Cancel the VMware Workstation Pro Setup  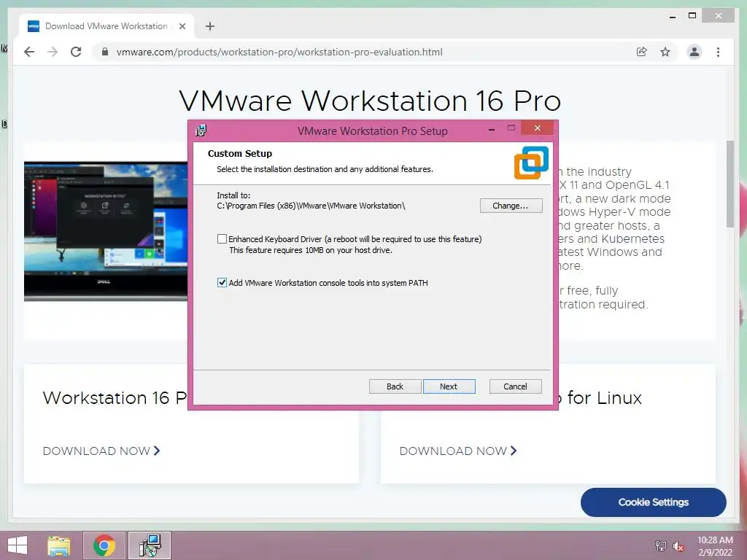[516, 386]
